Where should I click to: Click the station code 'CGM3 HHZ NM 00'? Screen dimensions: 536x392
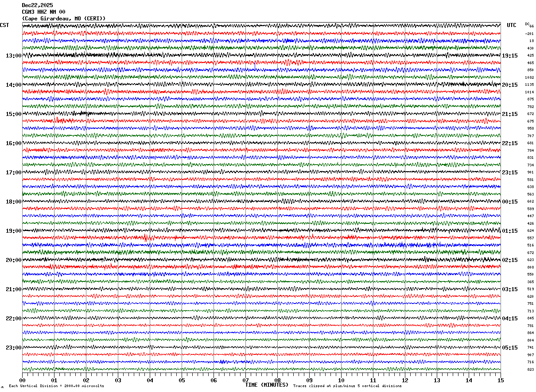pyautogui.click(x=43, y=12)
